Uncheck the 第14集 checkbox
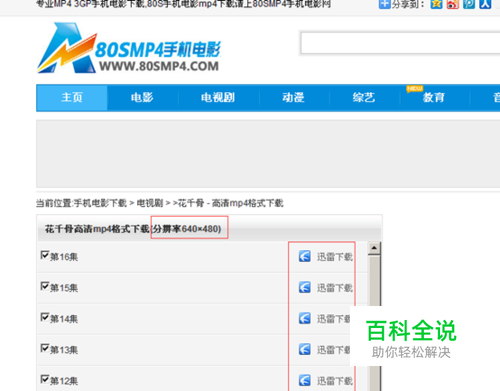Screen dimensions: 500x391 [45, 317]
